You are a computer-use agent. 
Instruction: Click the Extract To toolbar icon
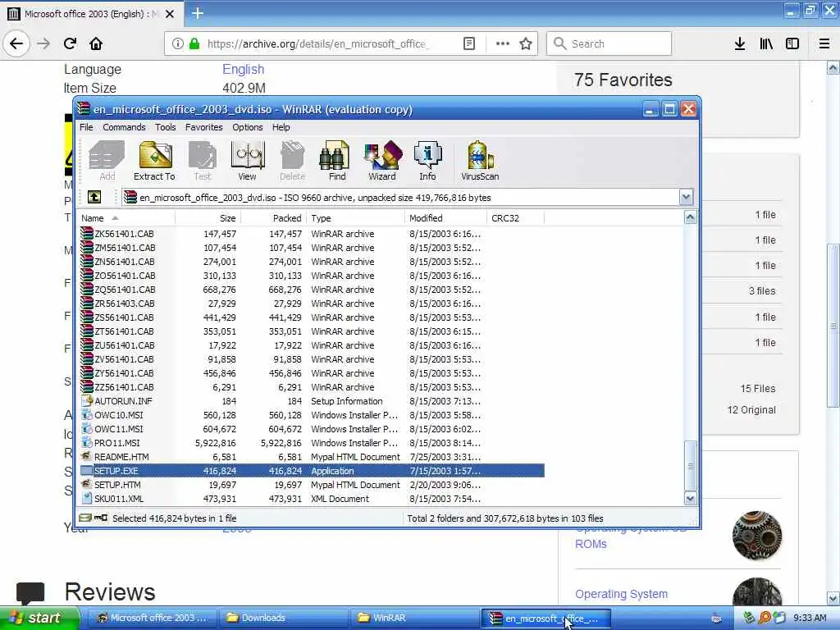coord(154,161)
